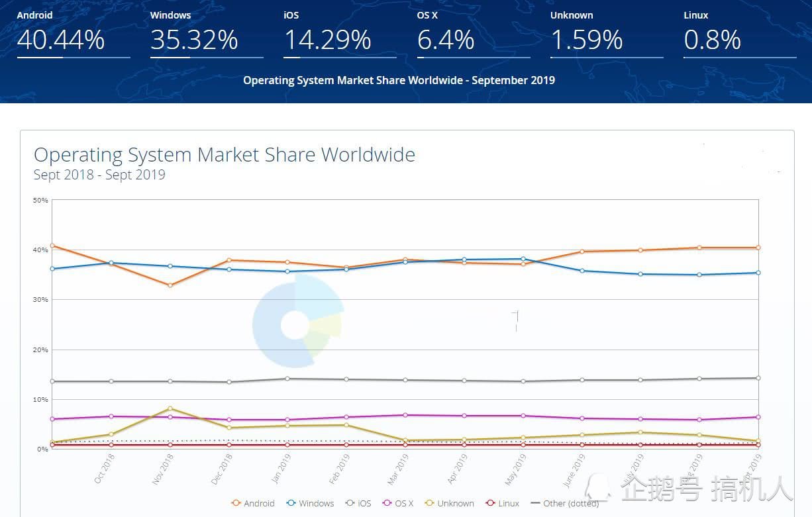
Task: Toggle the Other (dotted) legend entry
Action: (564, 503)
